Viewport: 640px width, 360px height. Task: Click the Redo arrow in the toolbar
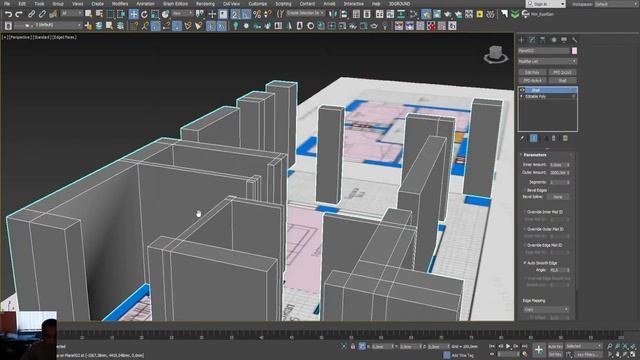[x=19, y=14]
